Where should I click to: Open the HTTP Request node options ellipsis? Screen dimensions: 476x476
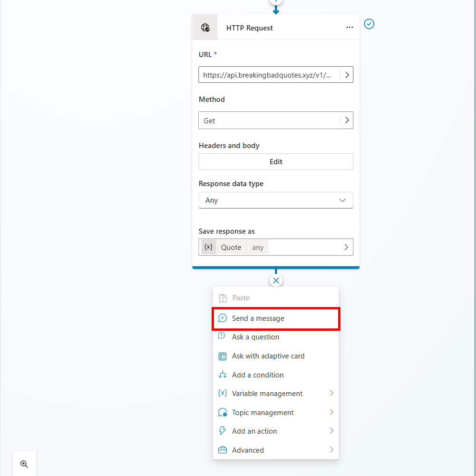[350, 27]
